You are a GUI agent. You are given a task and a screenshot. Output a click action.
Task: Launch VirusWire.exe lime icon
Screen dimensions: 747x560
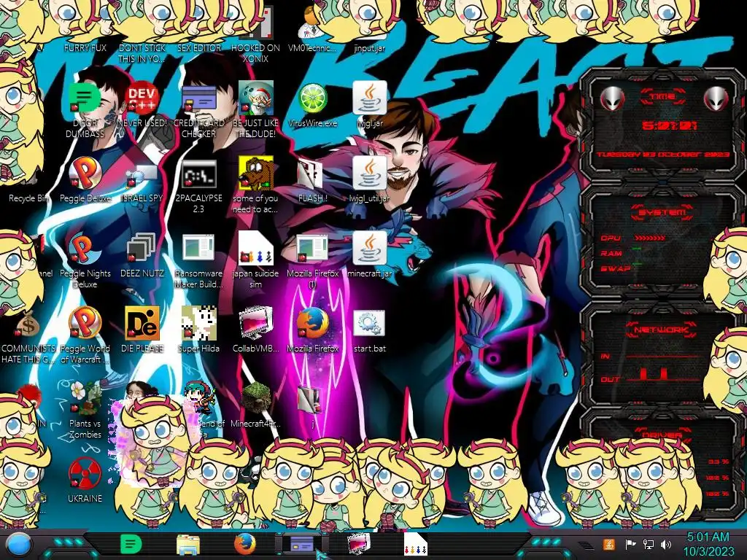313,98
